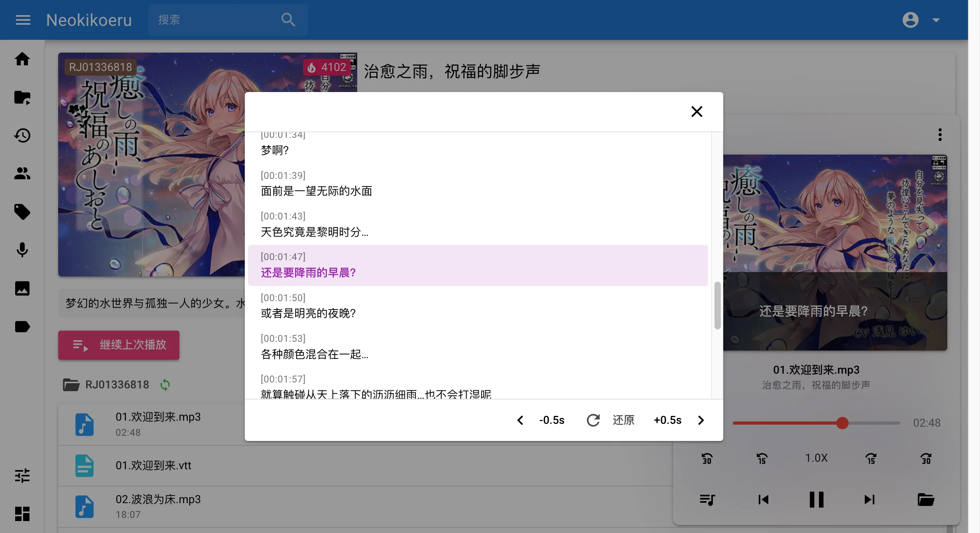Go to Home in sidebar

point(22,59)
